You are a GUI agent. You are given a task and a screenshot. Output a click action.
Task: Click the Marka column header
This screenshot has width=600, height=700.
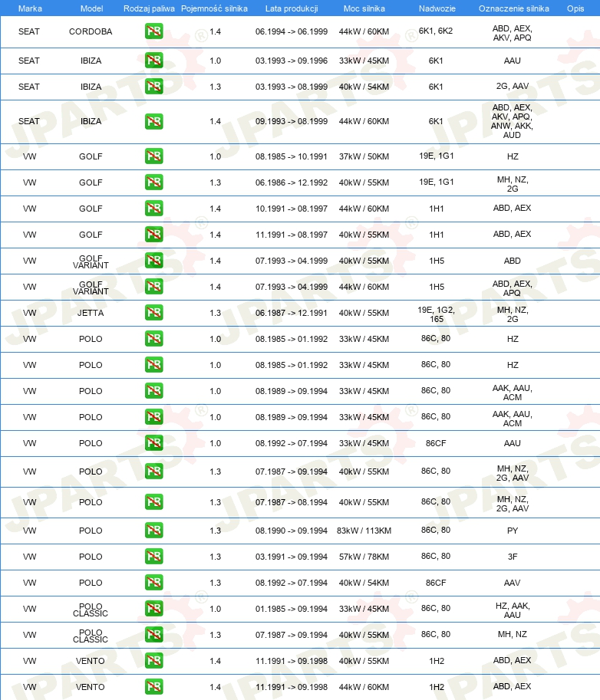pos(30,8)
